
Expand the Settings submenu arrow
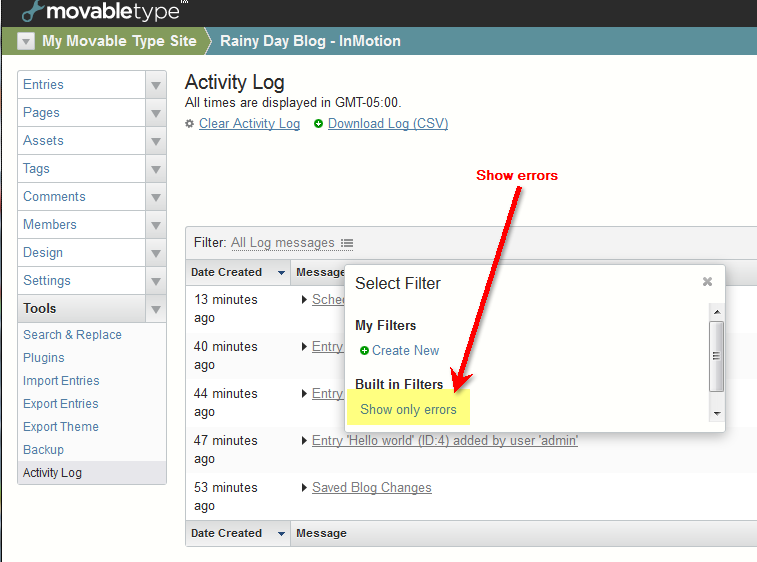[155, 281]
